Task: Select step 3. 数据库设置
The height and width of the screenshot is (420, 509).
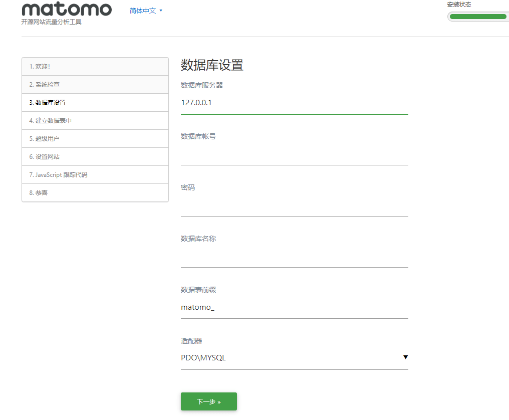Action: pos(95,103)
